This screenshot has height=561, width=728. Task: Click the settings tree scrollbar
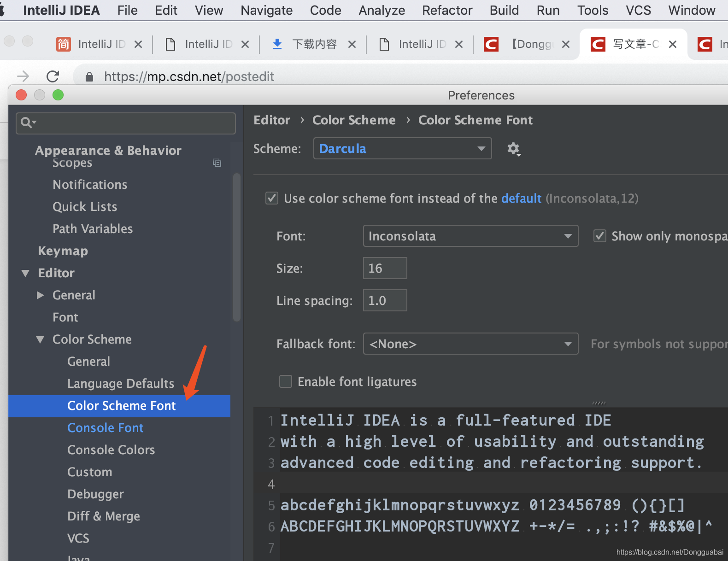[x=237, y=247]
